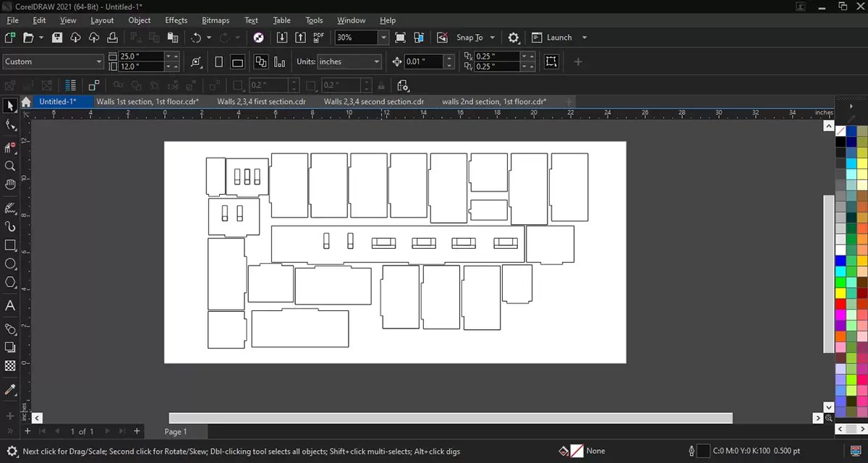Open the Custom page size dropdown
This screenshot has width=868, height=463.
point(99,62)
